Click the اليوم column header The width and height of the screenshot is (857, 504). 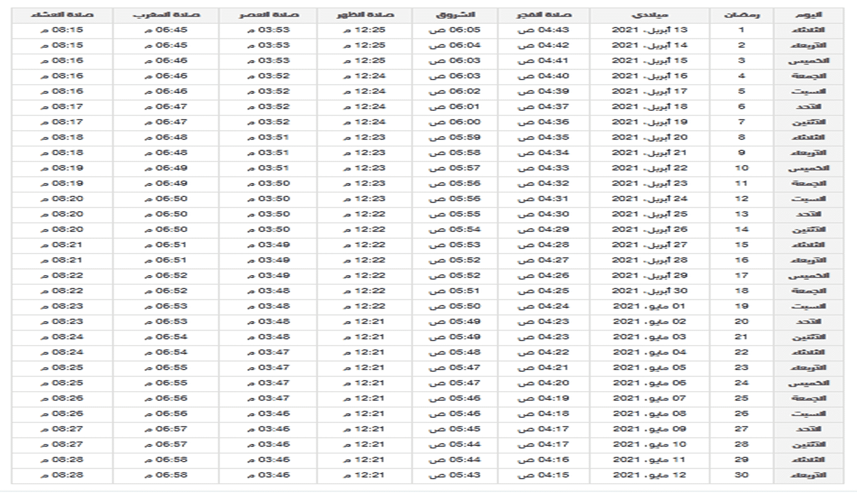(x=808, y=15)
